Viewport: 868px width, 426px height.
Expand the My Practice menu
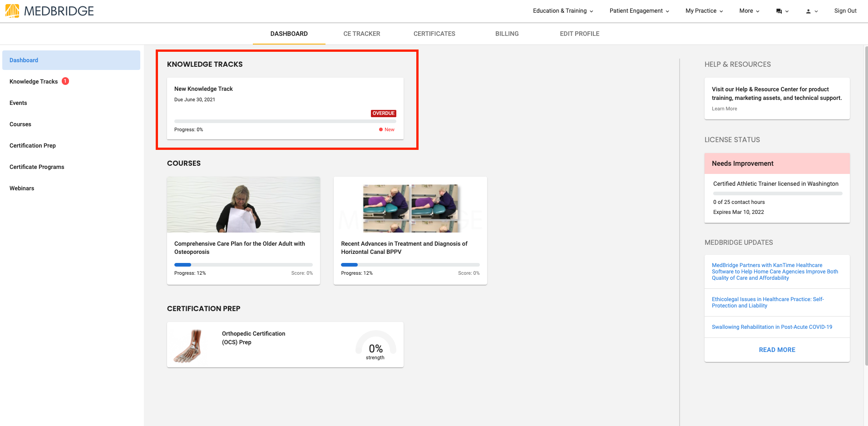(704, 11)
